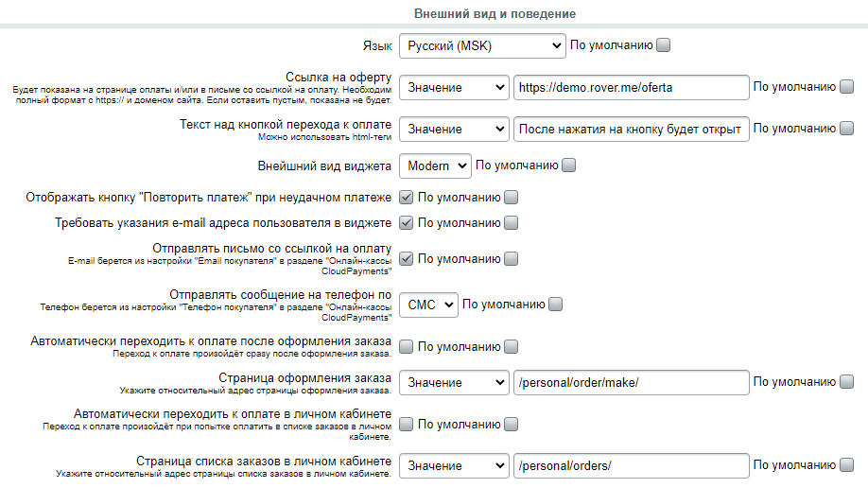Enable Автоматически переходить к оплате в личном кабинете
868x488 pixels.
click(x=407, y=425)
